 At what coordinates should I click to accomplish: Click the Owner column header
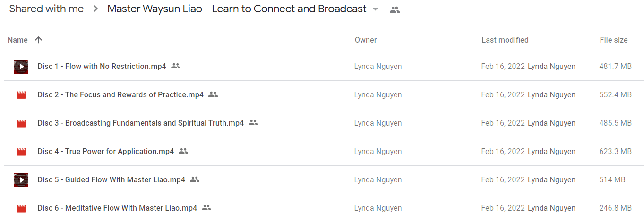point(366,40)
